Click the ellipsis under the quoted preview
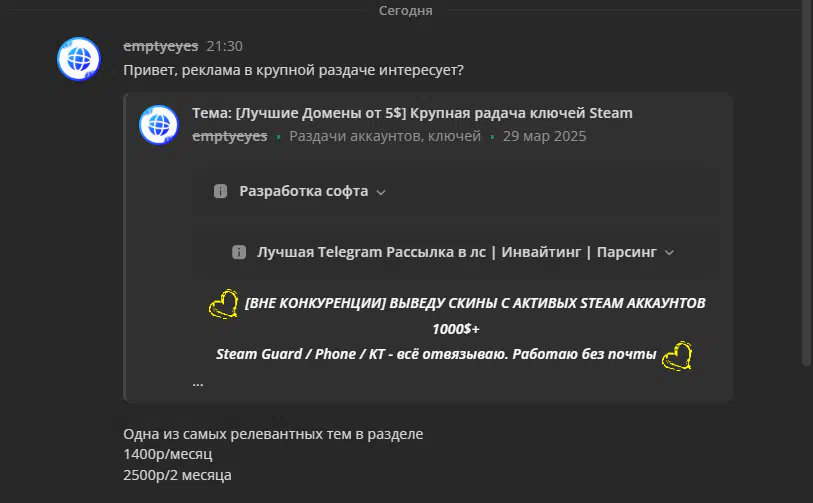Viewport: 813px width, 503px height. point(198,383)
